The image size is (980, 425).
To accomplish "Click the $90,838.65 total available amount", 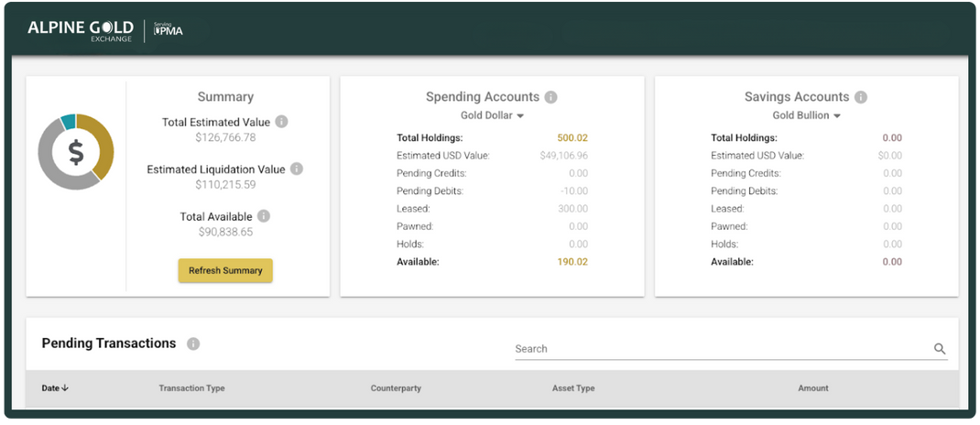I will [x=225, y=232].
